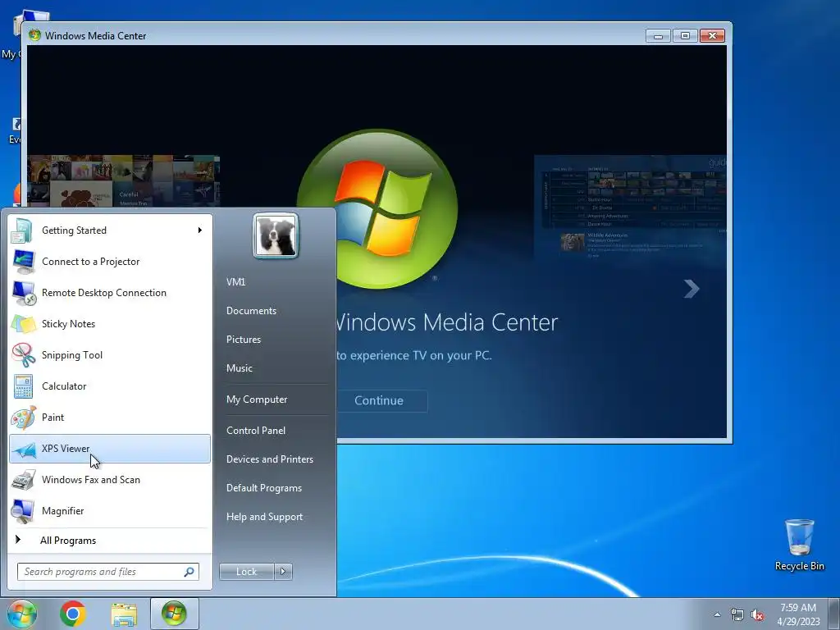Click the user account dog picture
The image size is (840, 630).
[276, 235]
